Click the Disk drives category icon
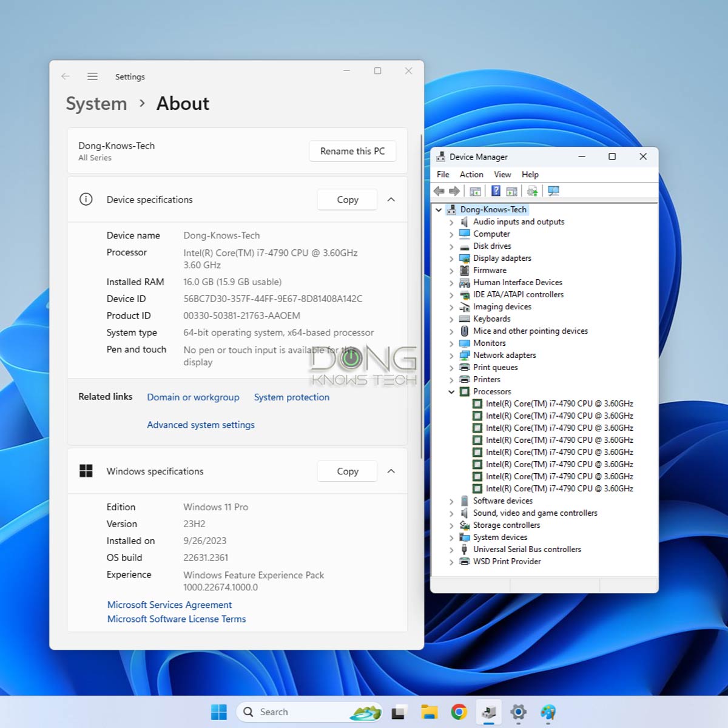This screenshot has height=728, width=728. click(x=465, y=246)
